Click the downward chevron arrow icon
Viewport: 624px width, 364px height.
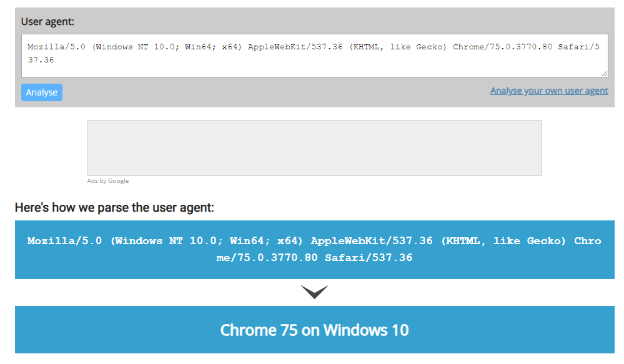pyautogui.click(x=314, y=292)
